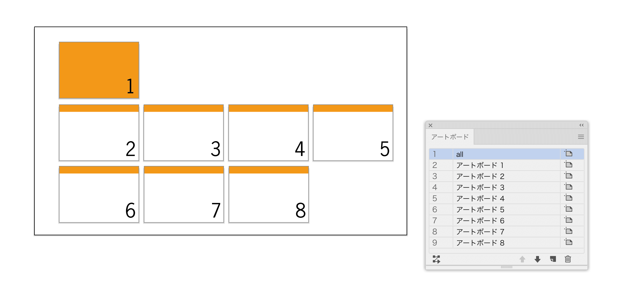Open the Artboards panel hamburger menu
This screenshot has width=644, height=305.
(581, 137)
